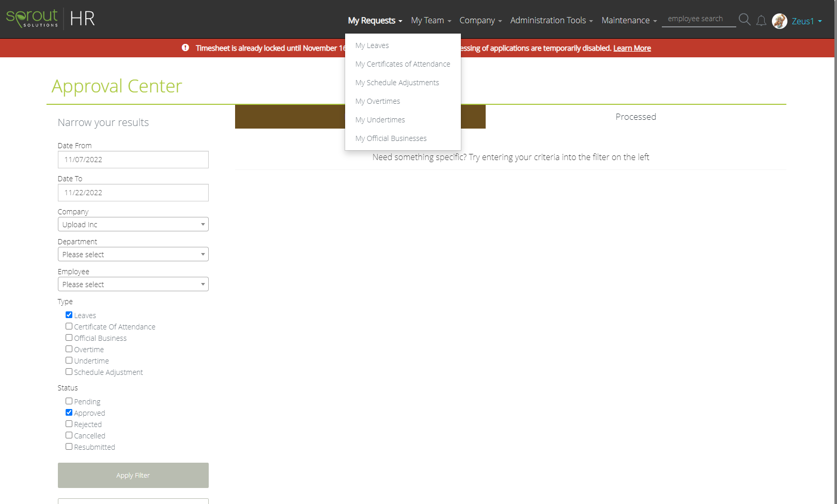837x504 pixels.
Task: Open the Company dropdown showing Upload Inc
Action: tap(133, 225)
